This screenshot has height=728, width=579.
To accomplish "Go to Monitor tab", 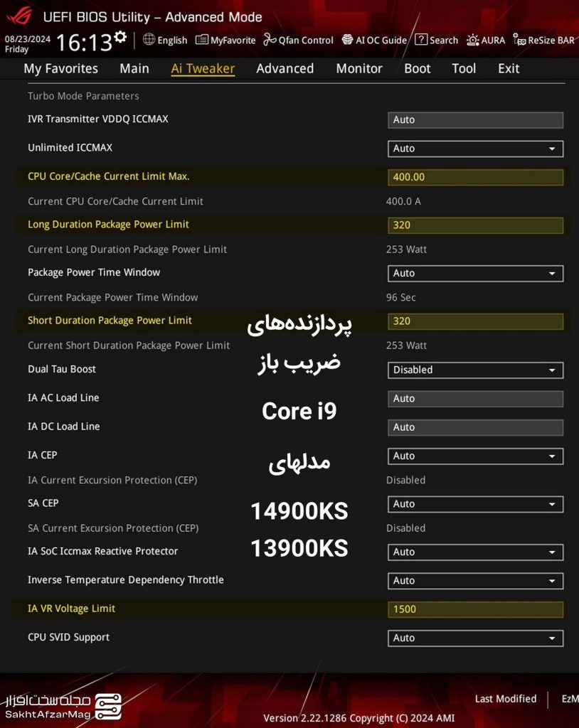I will [x=359, y=68].
